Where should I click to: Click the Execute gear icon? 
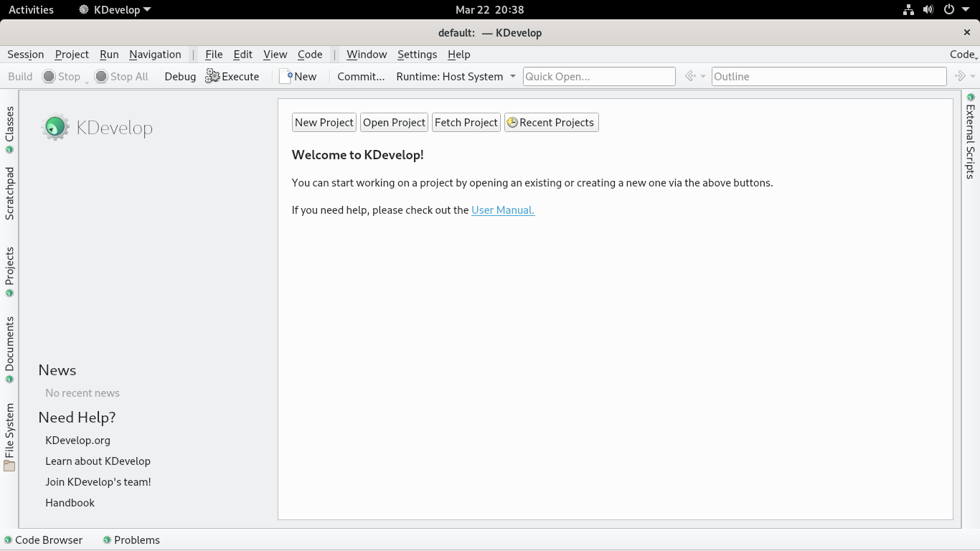pos(212,76)
